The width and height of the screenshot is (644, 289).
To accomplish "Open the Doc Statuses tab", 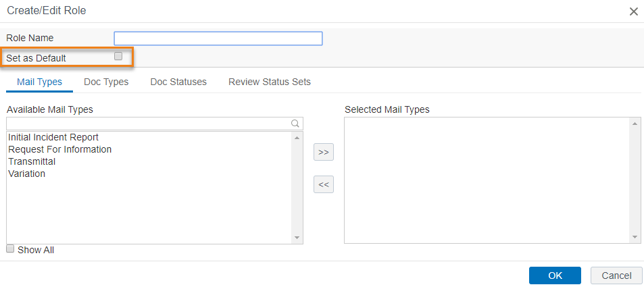I will coord(178,82).
